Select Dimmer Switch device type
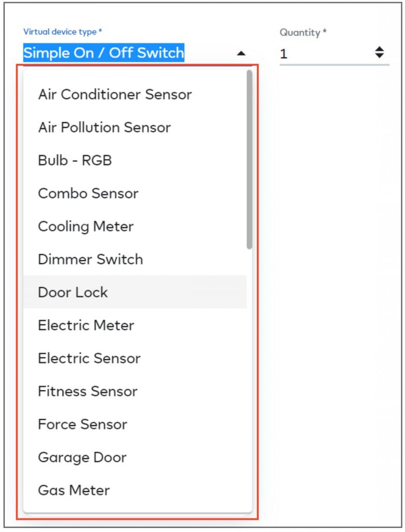Screen dimensions: 405x532 [x=90, y=259]
